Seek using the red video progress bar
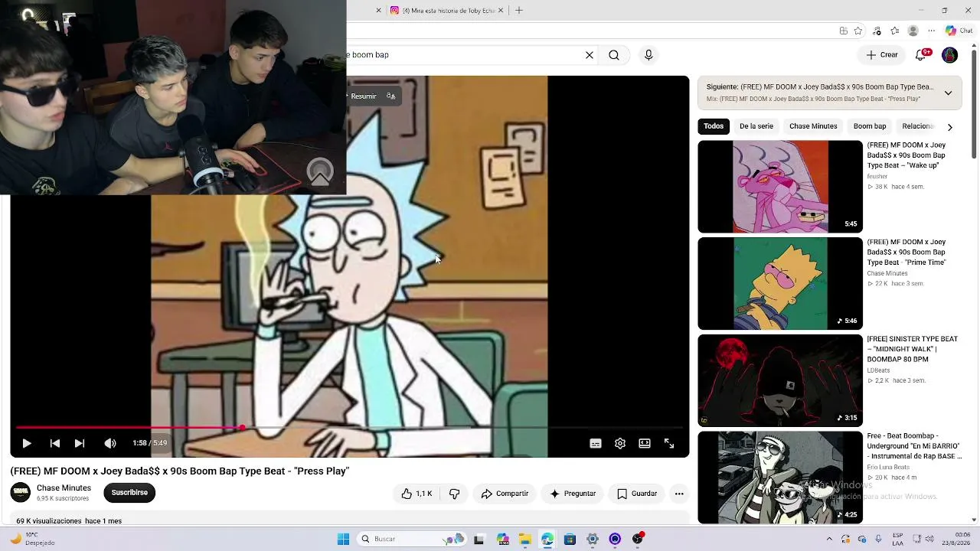This screenshot has width=980, height=551. click(350, 428)
